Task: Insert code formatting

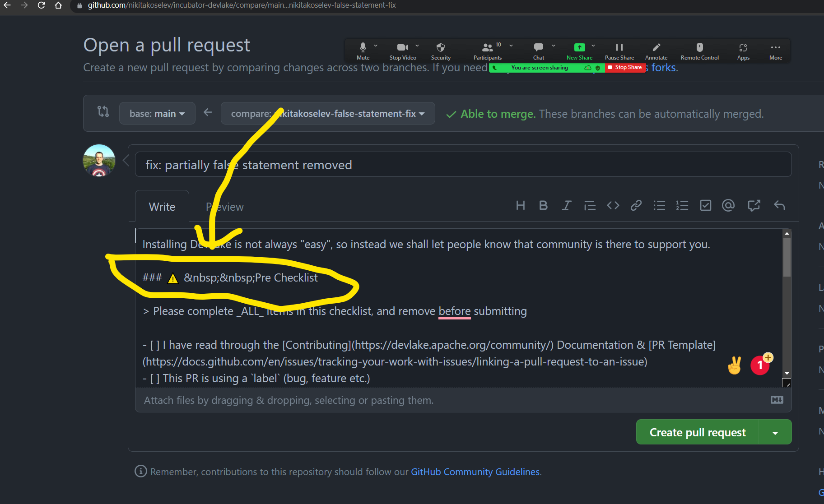Action: [613, 206]
